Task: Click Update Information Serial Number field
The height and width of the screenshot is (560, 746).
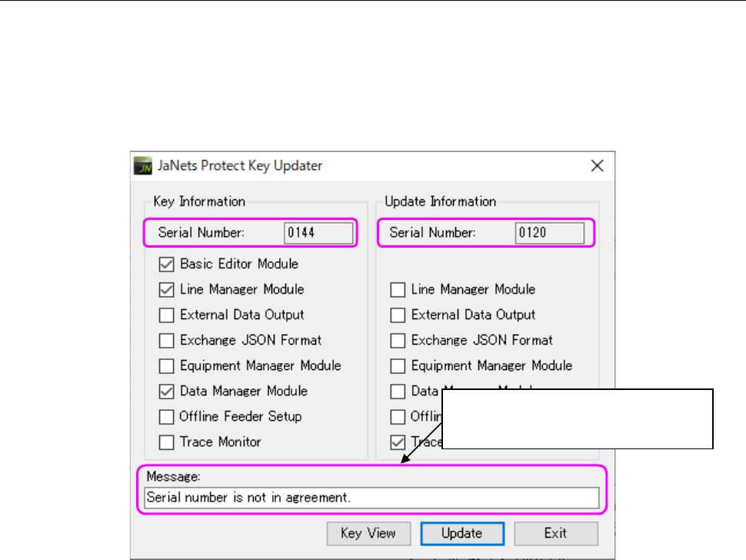Action: (x=549, y=232)
